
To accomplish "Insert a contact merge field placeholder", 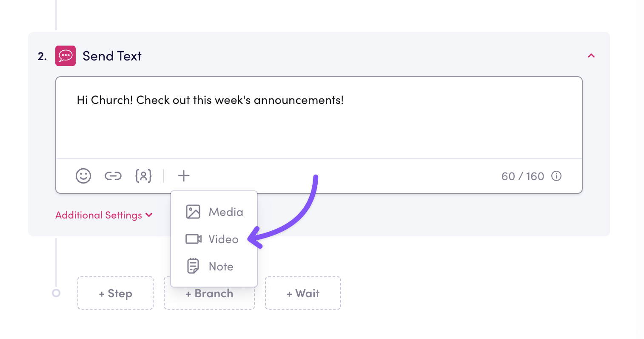I will [x=143, y=176].
